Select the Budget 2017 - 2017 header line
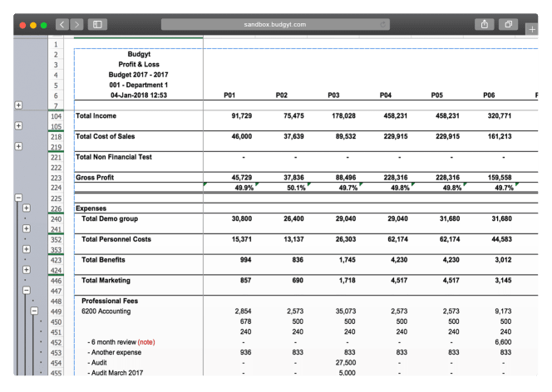 pyautogui.click(x=138, y=75)
